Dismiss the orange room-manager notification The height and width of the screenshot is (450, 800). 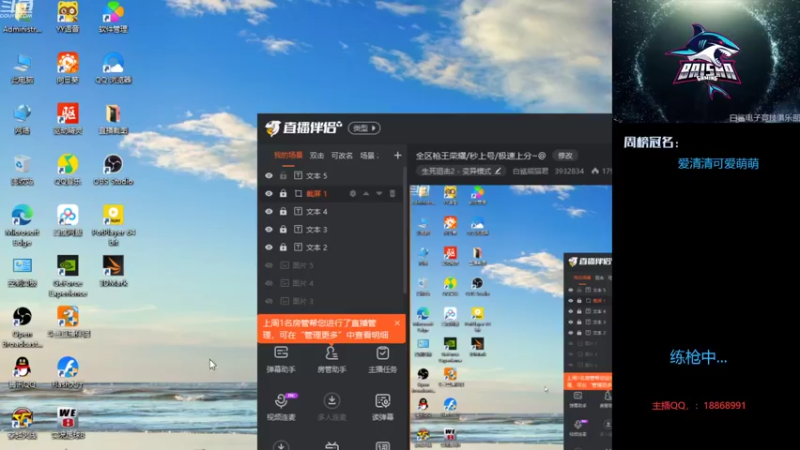(397, 323)
